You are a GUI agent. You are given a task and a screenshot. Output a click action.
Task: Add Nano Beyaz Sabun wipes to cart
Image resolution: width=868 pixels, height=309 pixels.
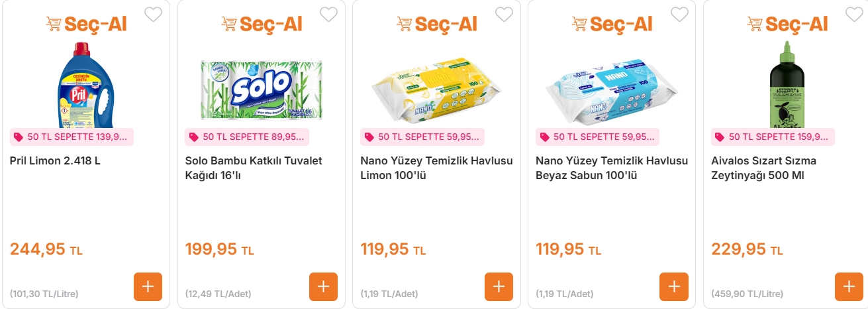tap(674, 286)
